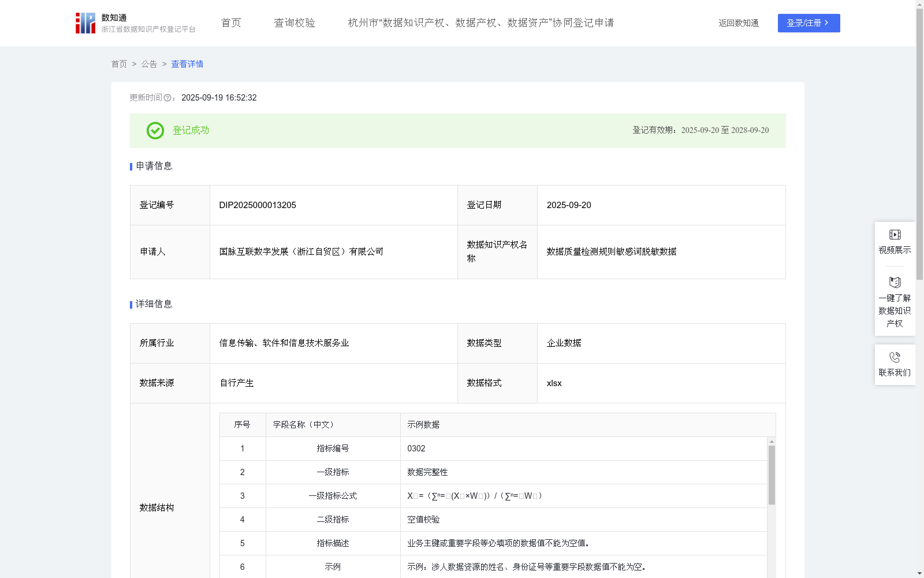Viewport: 924px width, 578px height.
Task: Click the 数据完整性 sample value
Action: (427, 472)
